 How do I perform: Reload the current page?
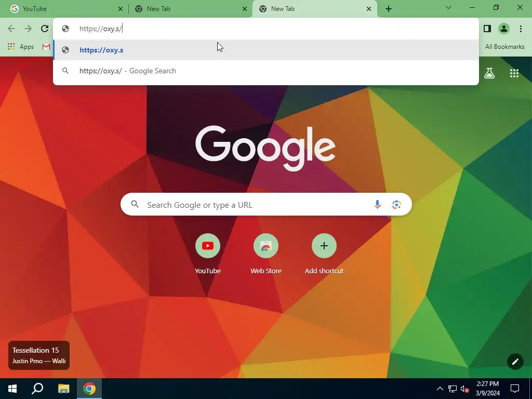pos(45,29)
